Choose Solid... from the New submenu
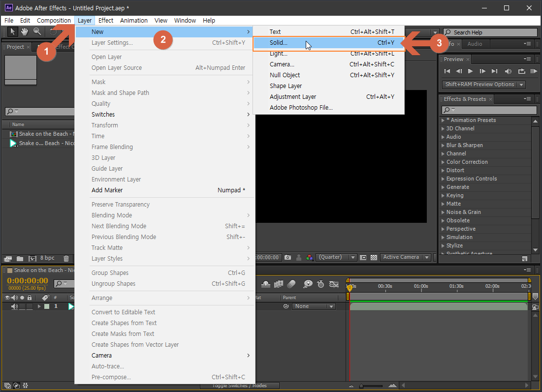The image size is (542, 392). click(329, 43)
